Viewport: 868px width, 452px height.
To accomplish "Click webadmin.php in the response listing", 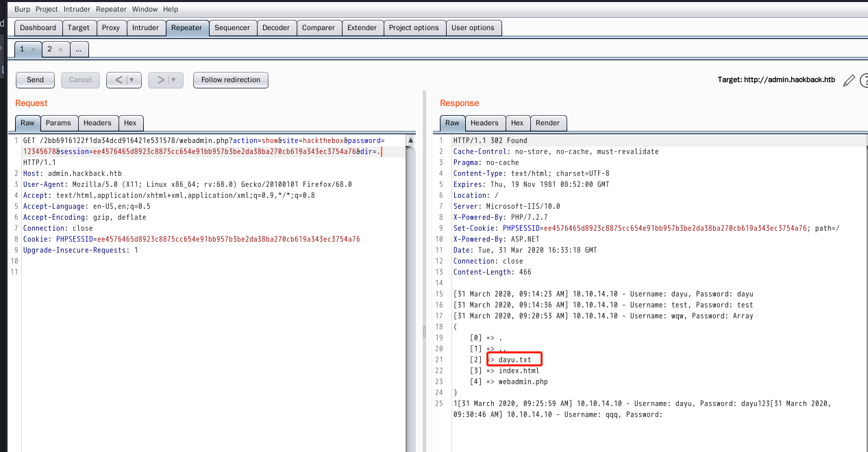I will point(523,381).
